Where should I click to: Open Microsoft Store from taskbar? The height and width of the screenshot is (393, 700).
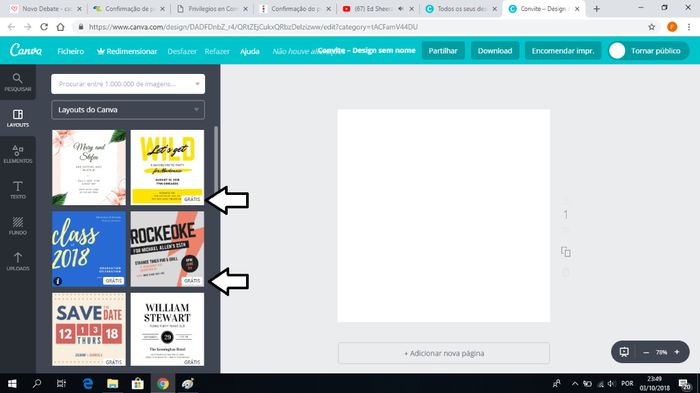pyautogui.click(x=138, y=383)
